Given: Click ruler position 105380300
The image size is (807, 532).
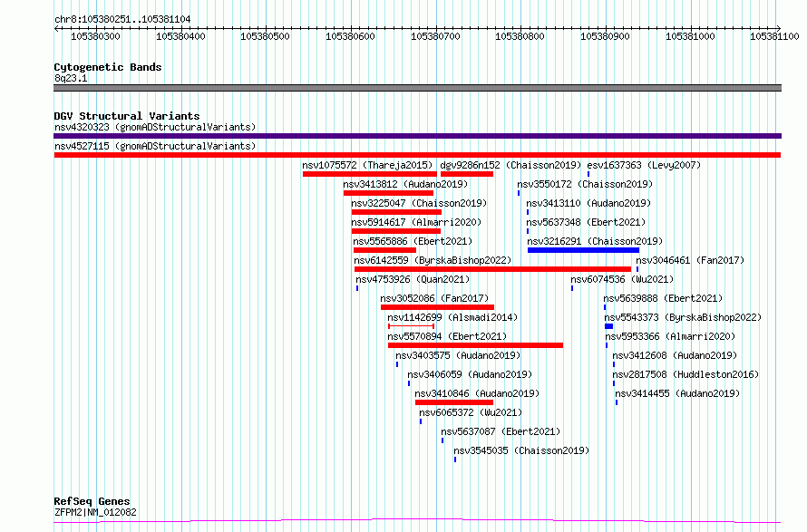Looking at the screenshot, I should [95, 36].
